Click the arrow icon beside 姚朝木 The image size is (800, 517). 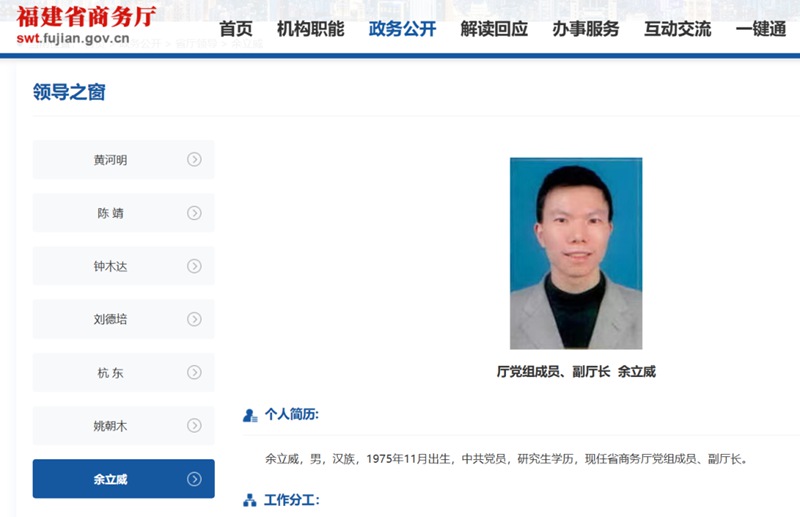pyautogui.click(x=194, y=426)
